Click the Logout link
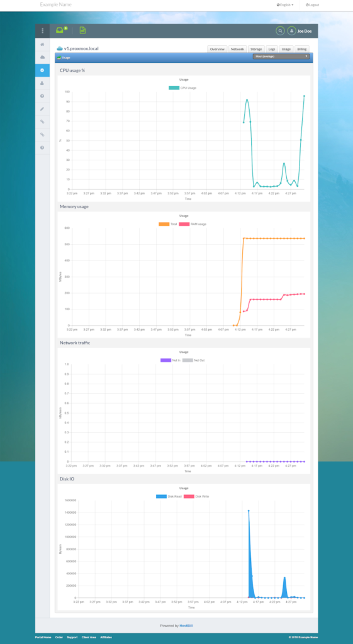 pos(312,5)
